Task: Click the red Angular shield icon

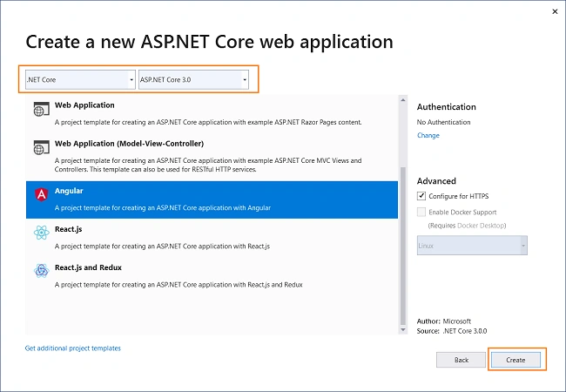Action: tap(42, 194)
